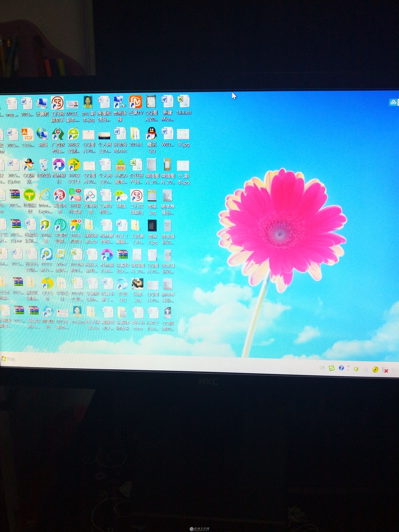Open yellow 360 plus tray icon

pos(375,370)
